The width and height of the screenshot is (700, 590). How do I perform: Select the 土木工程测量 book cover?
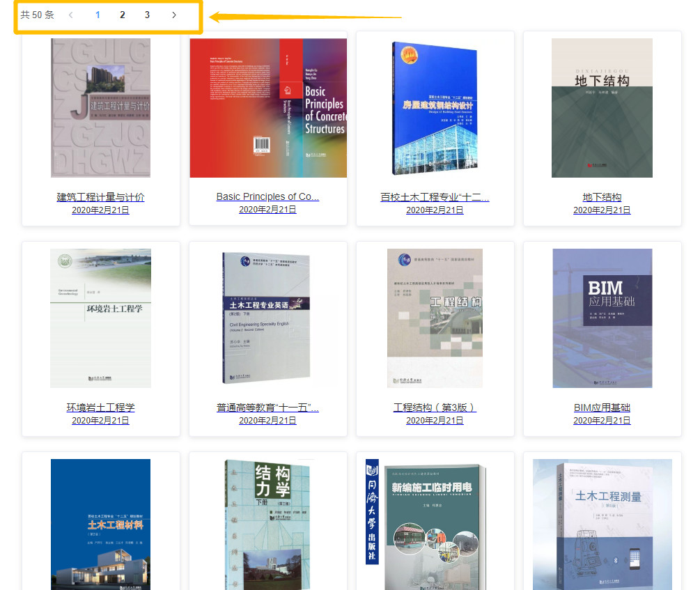click(x=602, y=524)
